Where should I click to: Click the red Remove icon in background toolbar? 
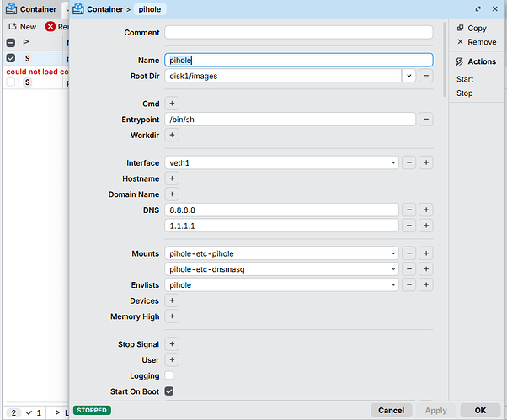tap(51, 26)
